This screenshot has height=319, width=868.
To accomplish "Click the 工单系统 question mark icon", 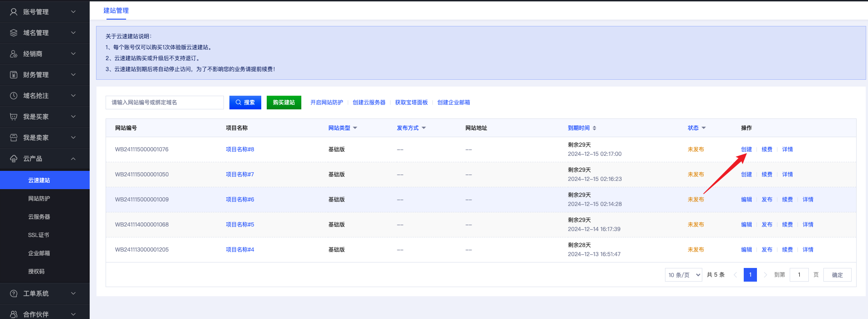I will tap(14, 293).
